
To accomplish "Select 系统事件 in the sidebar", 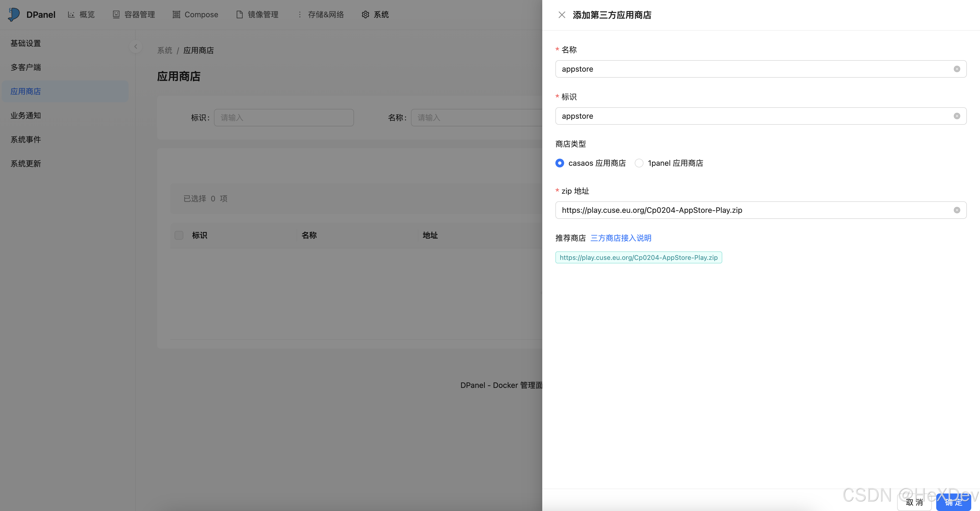I will pyautogui.click(x=65, y=140).
